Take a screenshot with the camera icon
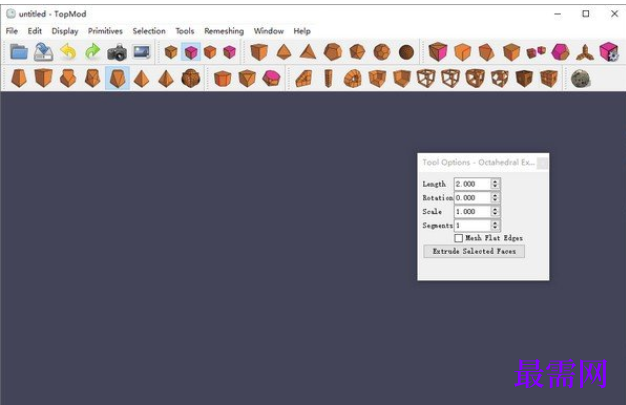 [x=117, y=52]
